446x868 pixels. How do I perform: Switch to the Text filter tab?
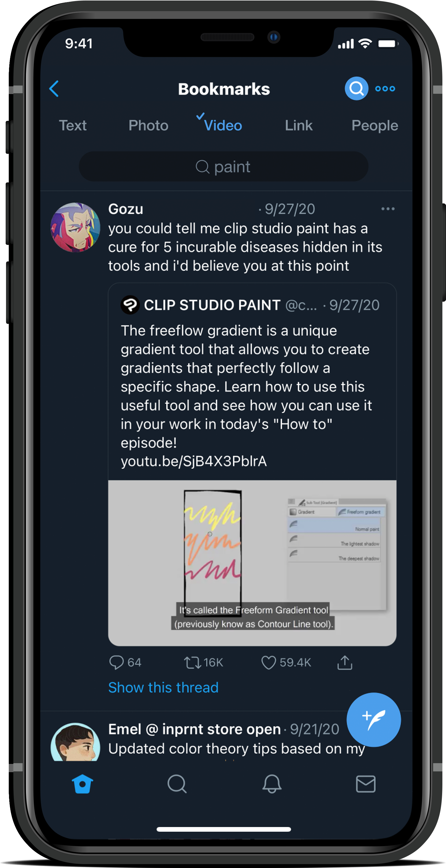[73, 125]
